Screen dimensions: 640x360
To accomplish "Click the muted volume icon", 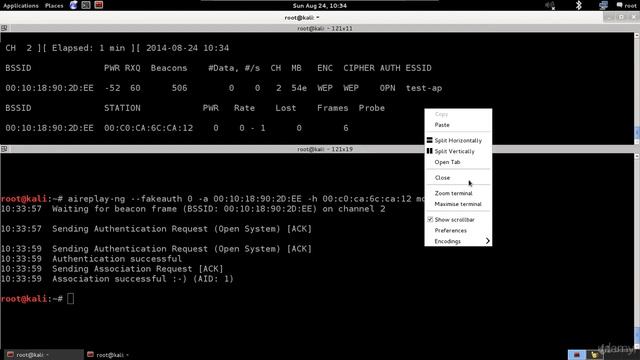I will [550, 5].
